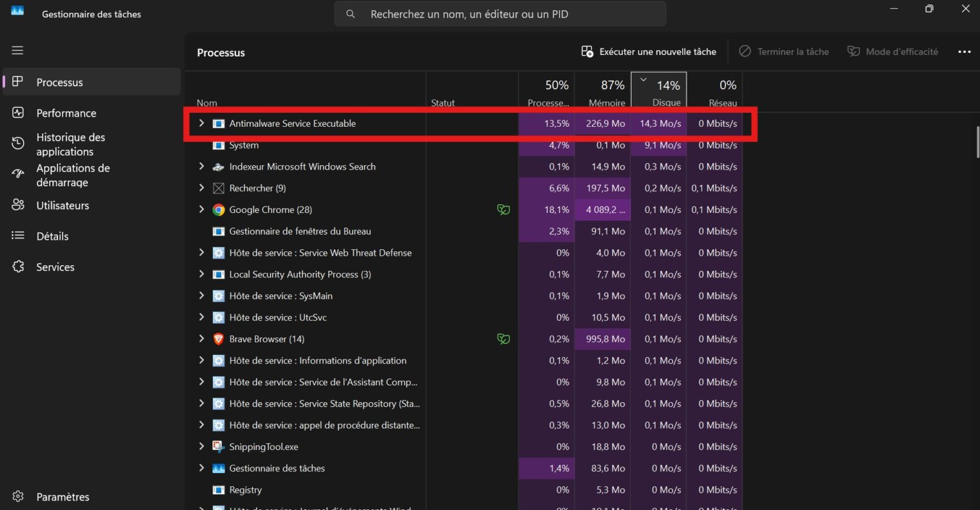
Task: Expand the Antimalware Service Executable row
Action: pyautogui.click(x=202, y=123)
